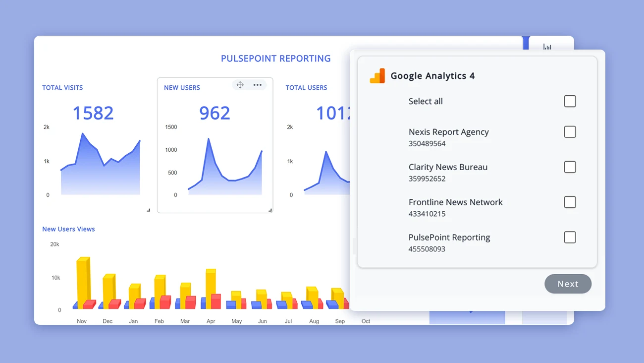Click the 1582 total visits value
The image size is (644, 363).
93,113
